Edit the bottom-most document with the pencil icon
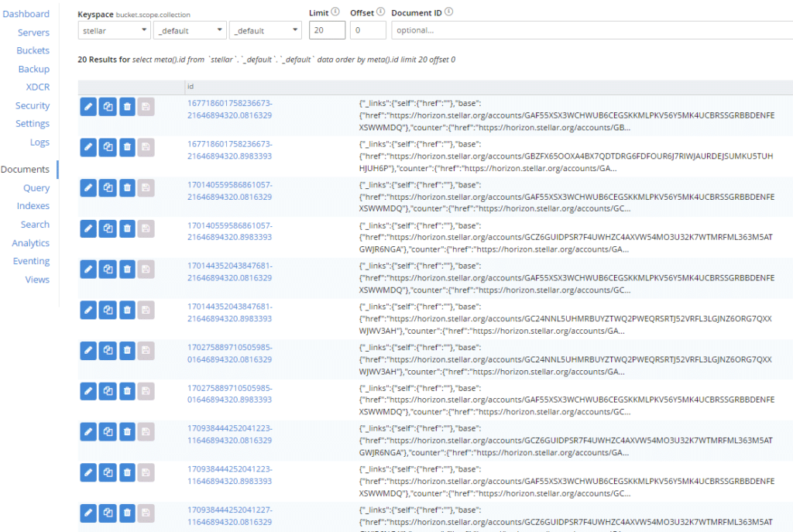This screenshot has width=793, height=532. coord(88,513)
